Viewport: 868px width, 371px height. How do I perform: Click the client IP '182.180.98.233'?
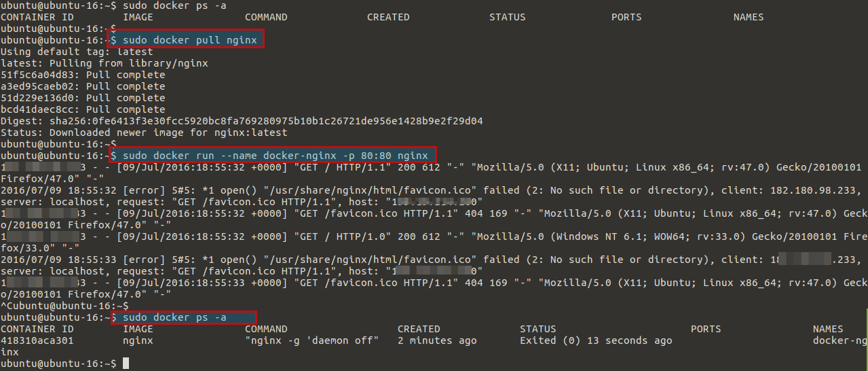[812, 190]
